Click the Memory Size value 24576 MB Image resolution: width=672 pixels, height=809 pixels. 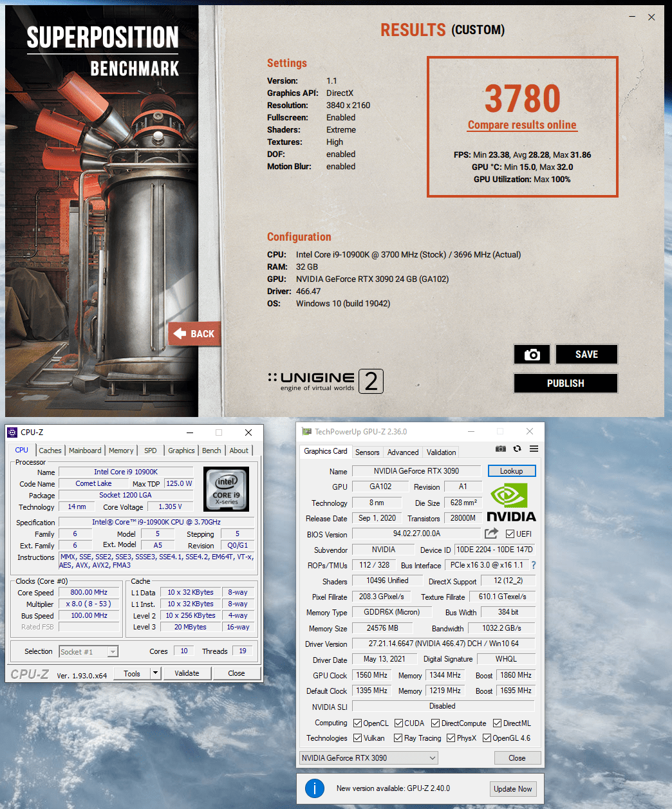382,628
